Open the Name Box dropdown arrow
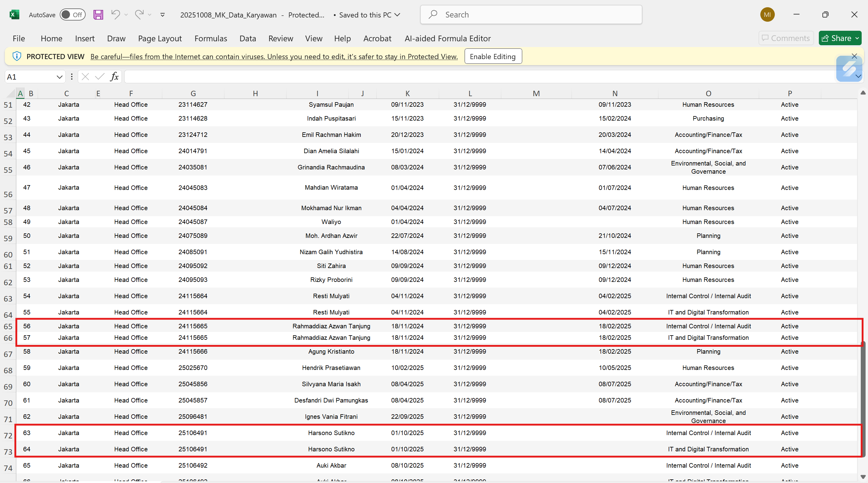The height and width of the screenshot is (483, 868). point(59,77)
